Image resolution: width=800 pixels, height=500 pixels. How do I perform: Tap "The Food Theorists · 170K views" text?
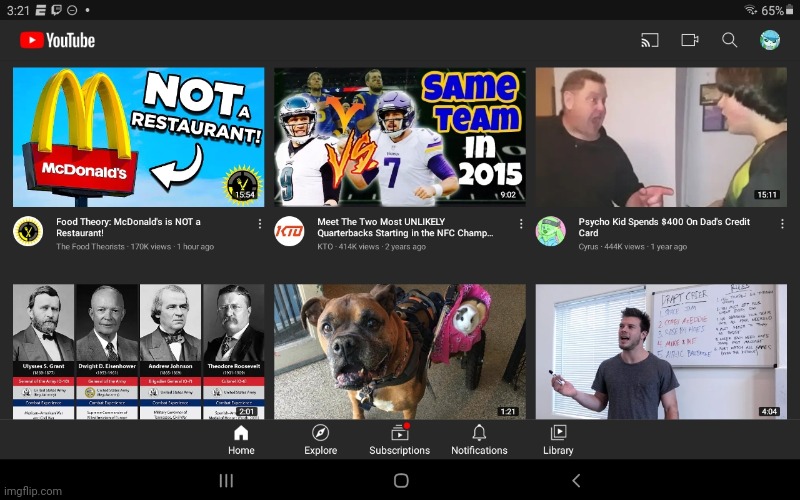pyautogui.click(x=113, y=246)
